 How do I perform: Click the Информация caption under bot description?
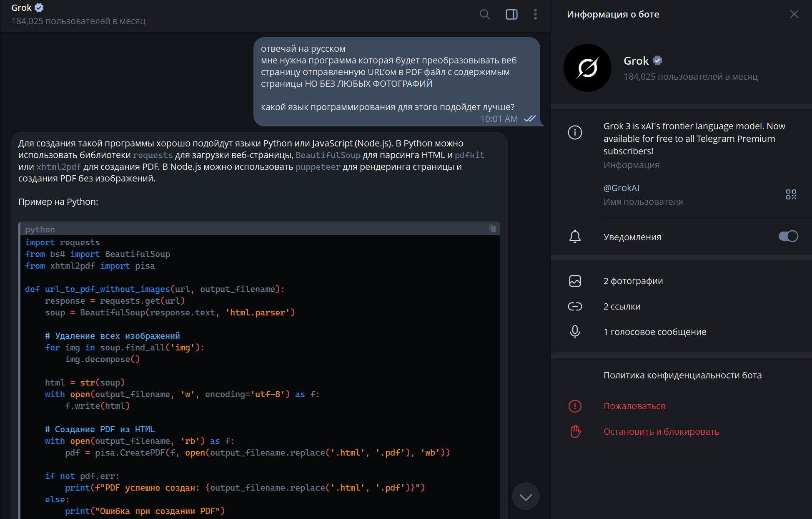(631, 165)
